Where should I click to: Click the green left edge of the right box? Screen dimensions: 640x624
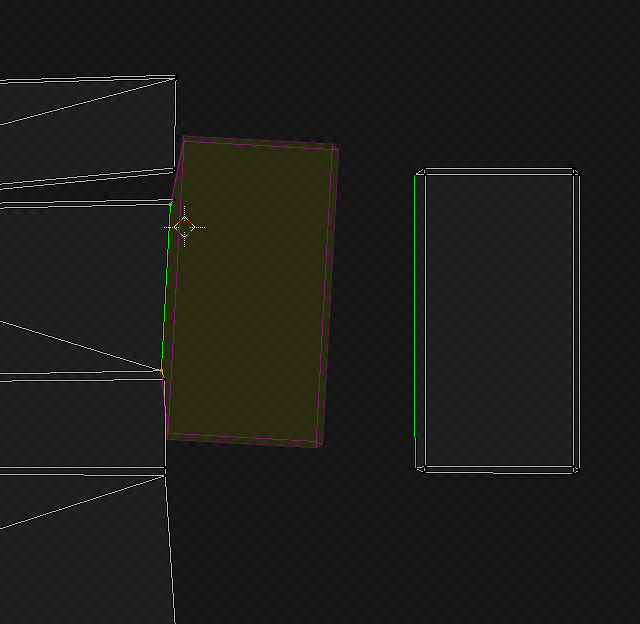[x=415, y=321]
